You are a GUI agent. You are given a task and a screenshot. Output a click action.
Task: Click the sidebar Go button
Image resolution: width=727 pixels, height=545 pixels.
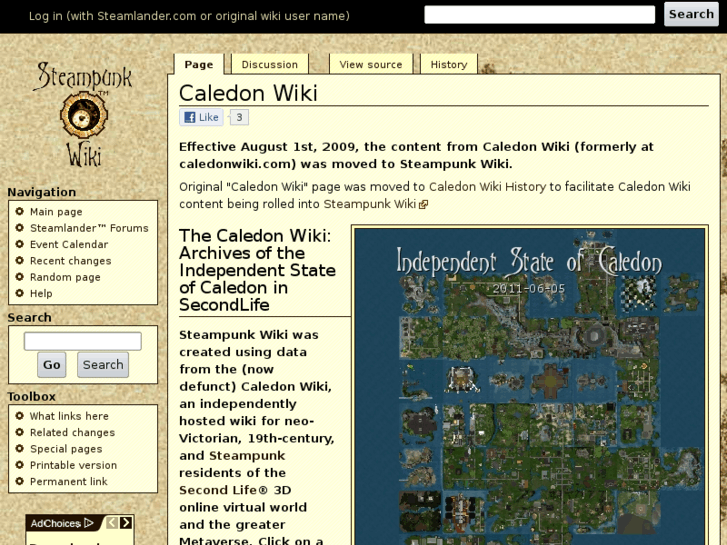(x=51, y=365)
